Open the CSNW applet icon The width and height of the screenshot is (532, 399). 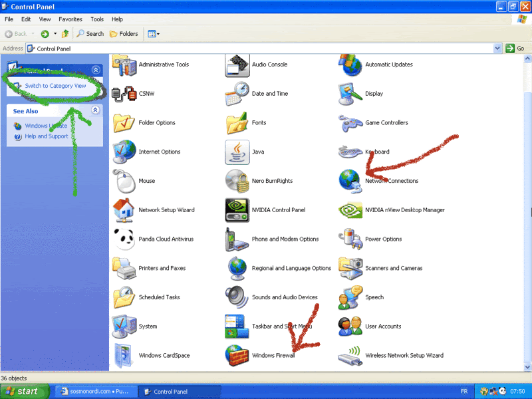click(x=124, y=94)
